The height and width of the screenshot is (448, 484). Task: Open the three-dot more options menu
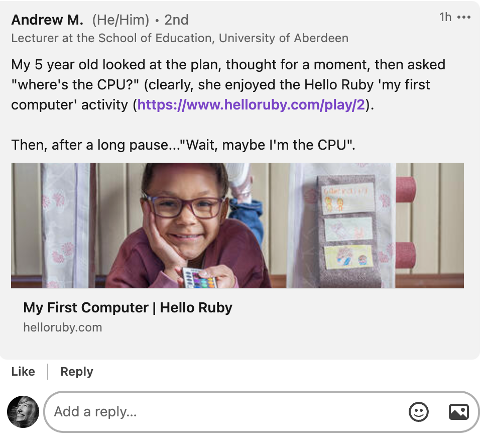[x=464, y=18]
